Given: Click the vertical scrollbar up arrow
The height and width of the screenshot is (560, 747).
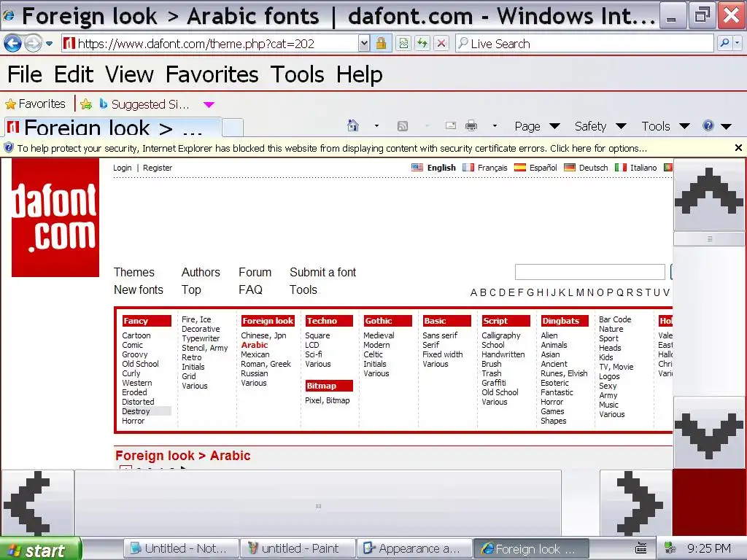Looking at the screenshot, I should [709, 195].
